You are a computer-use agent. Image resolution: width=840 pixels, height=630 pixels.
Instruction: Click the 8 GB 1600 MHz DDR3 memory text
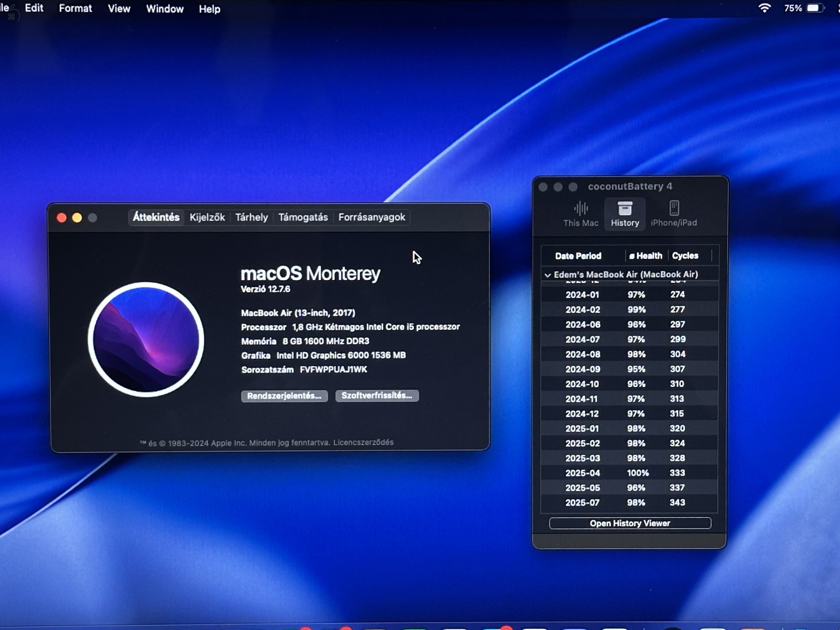[x=326, y=341]
